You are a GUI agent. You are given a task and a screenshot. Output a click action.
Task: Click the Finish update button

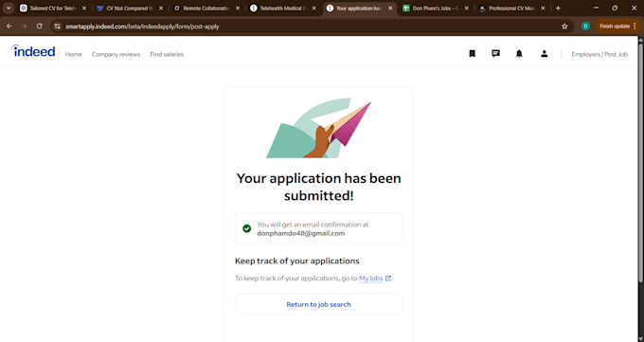pyautogui.click(x=617, y=27)
